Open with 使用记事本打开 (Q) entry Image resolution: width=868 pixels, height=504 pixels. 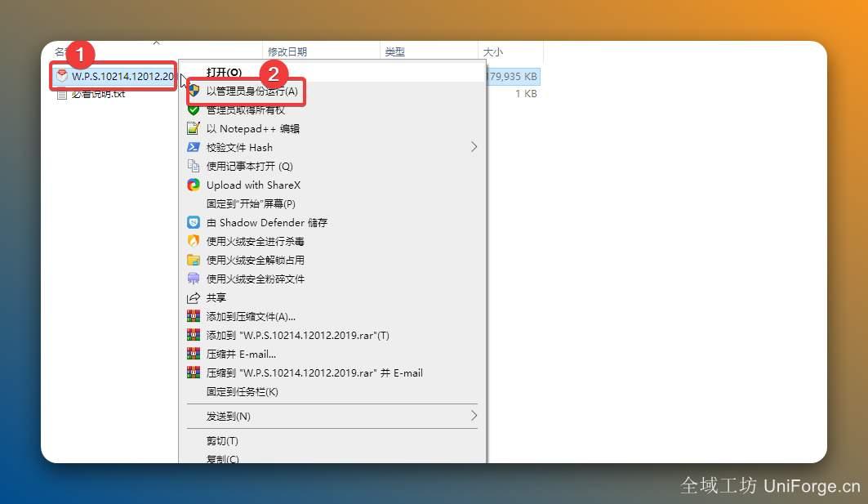coord(249,166)
